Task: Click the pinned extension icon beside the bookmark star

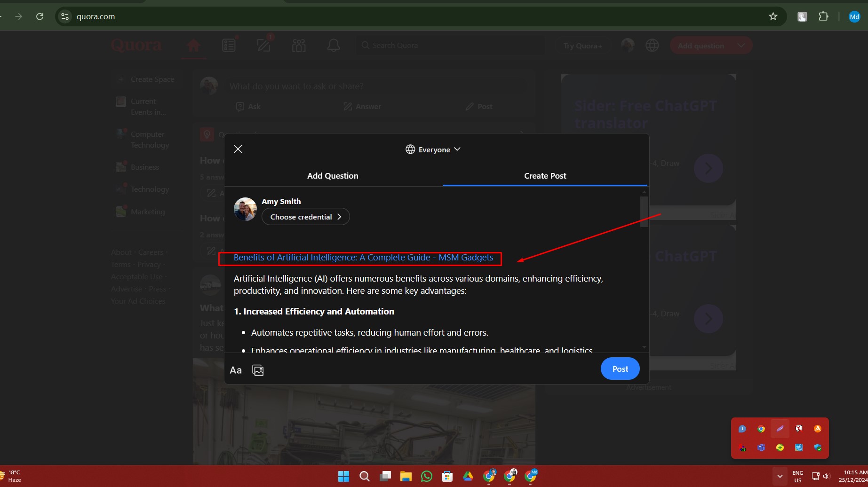Action: [802, 16]
